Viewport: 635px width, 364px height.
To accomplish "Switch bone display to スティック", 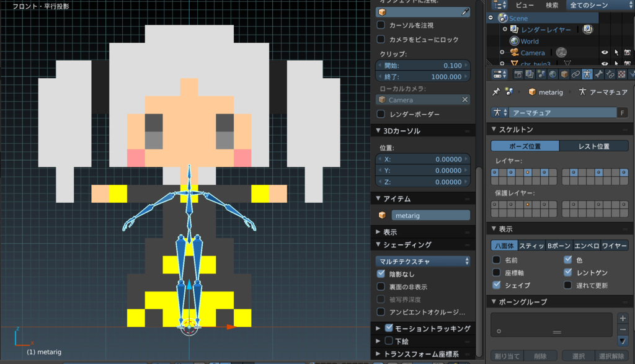I will point(531,246).
